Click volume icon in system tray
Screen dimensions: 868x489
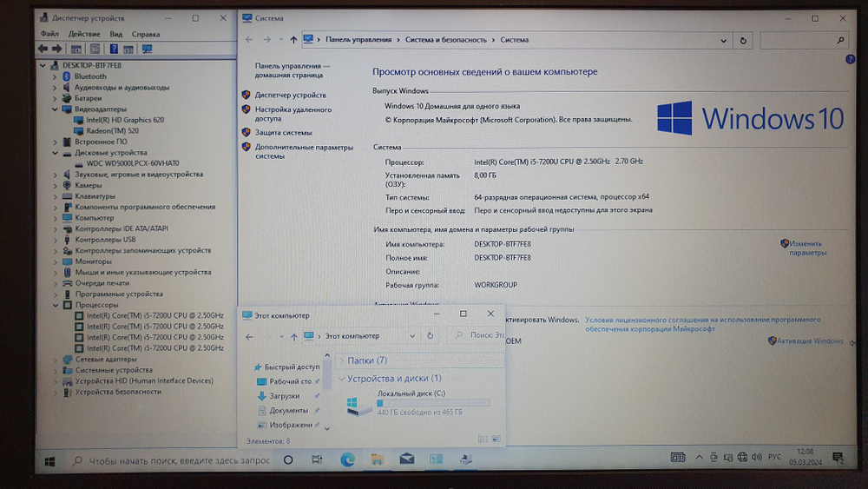click(x=757, y=457)
